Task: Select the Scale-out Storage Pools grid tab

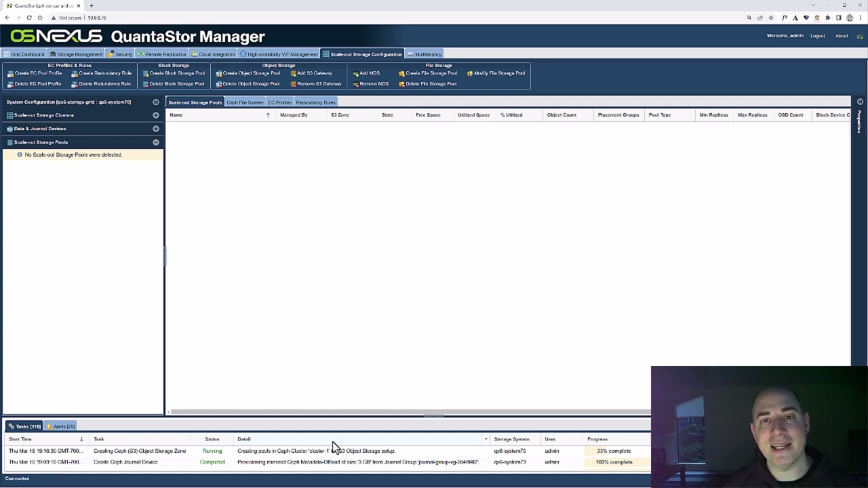Action: coord(195,102)
